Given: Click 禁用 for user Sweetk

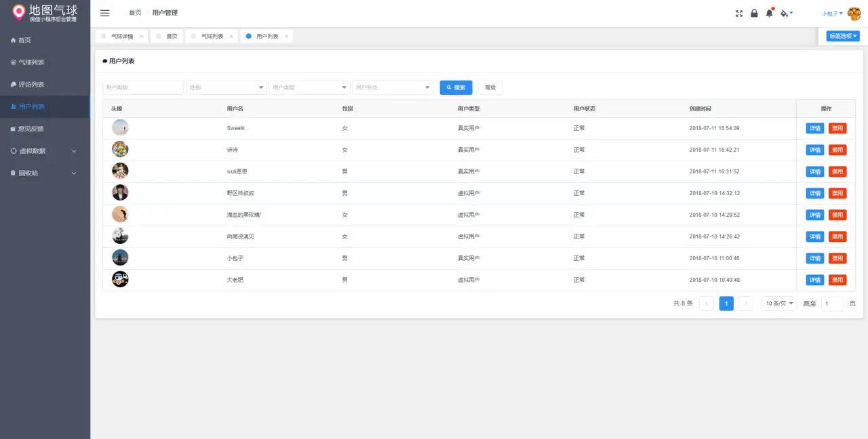Looking at the screenshot, I should (x=837, y=128).
